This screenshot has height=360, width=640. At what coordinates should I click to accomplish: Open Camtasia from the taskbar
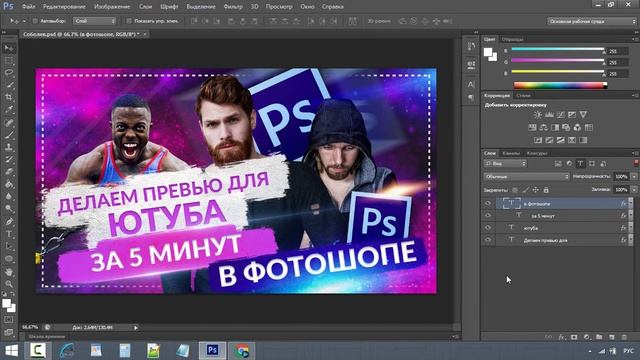38,351
